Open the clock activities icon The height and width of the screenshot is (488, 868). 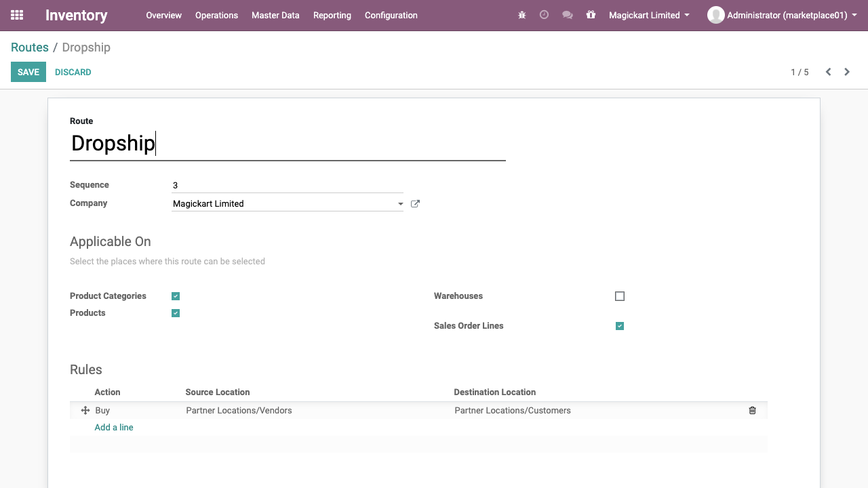coord(544,15)
